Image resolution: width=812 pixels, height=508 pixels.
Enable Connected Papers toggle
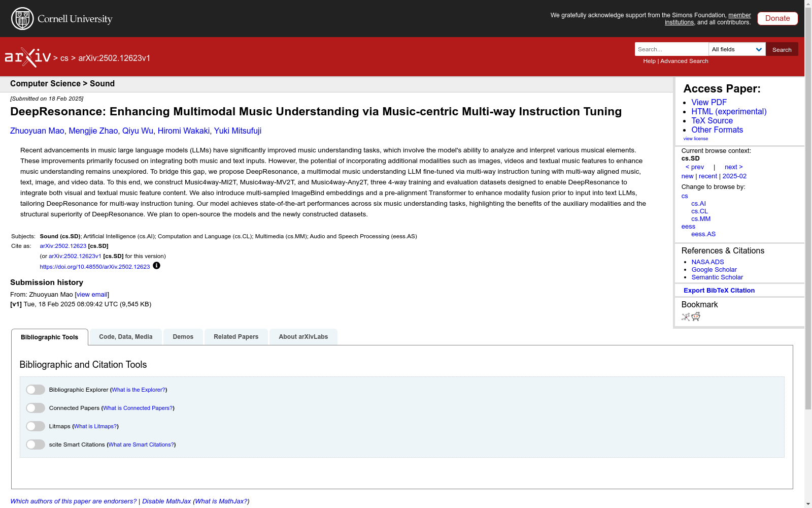pyautogui.click(x=36, y=408)
